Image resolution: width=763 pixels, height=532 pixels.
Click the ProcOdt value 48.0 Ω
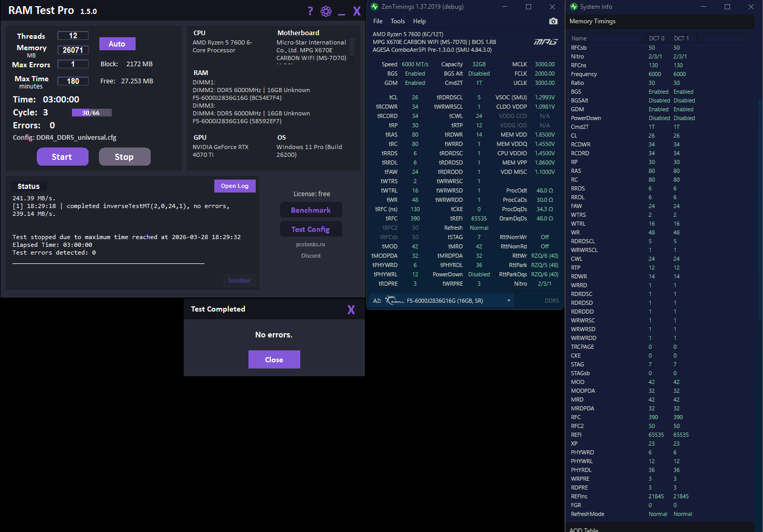(x=545, y=190)
